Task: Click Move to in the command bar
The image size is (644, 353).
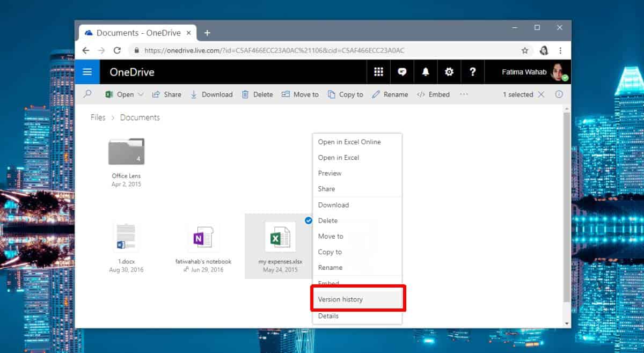Action: 300,94
